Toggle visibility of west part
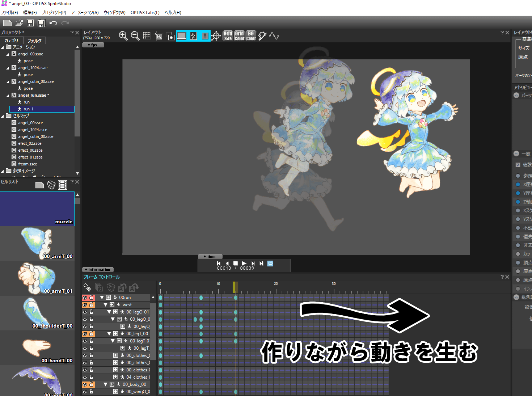This screenshot has width=532, height=396. (85, 305)
